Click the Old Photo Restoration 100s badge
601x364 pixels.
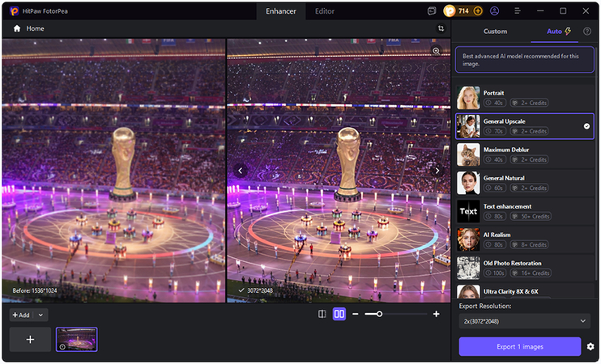click(x=495, y=273)
